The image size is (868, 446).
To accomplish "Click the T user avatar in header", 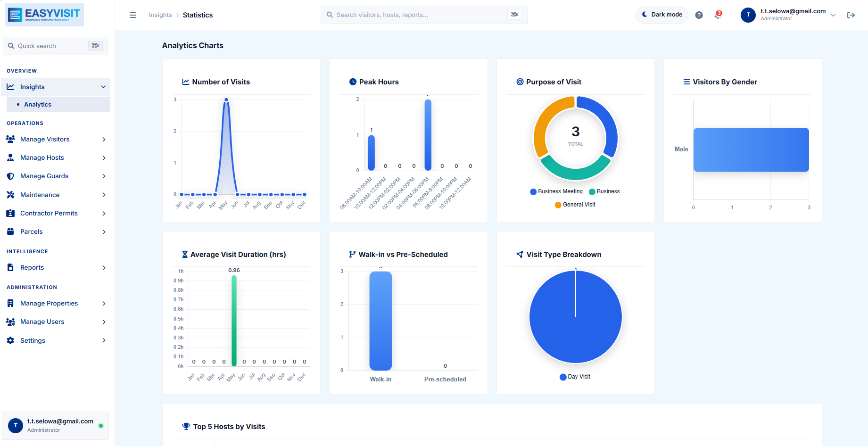I will [748, 15].
